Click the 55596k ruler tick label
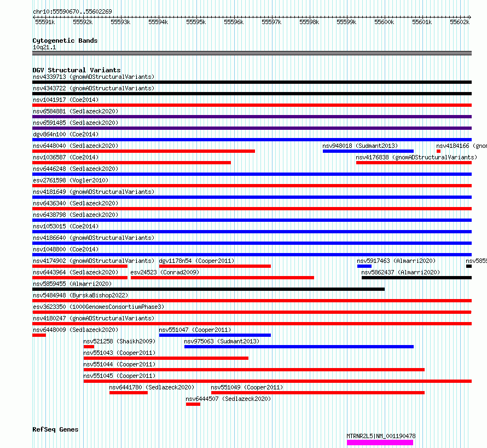Screen dimensions: 487x448 tap(234, 22)
